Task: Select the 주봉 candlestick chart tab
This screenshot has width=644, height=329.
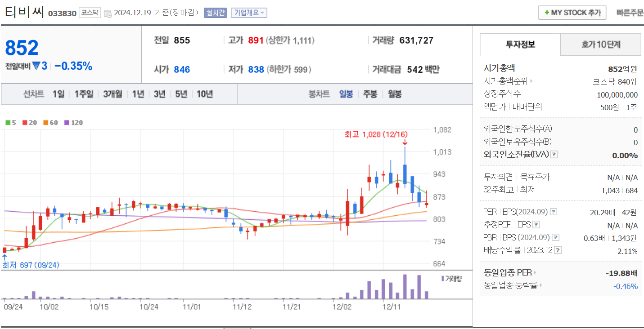Action: [369, 93]
